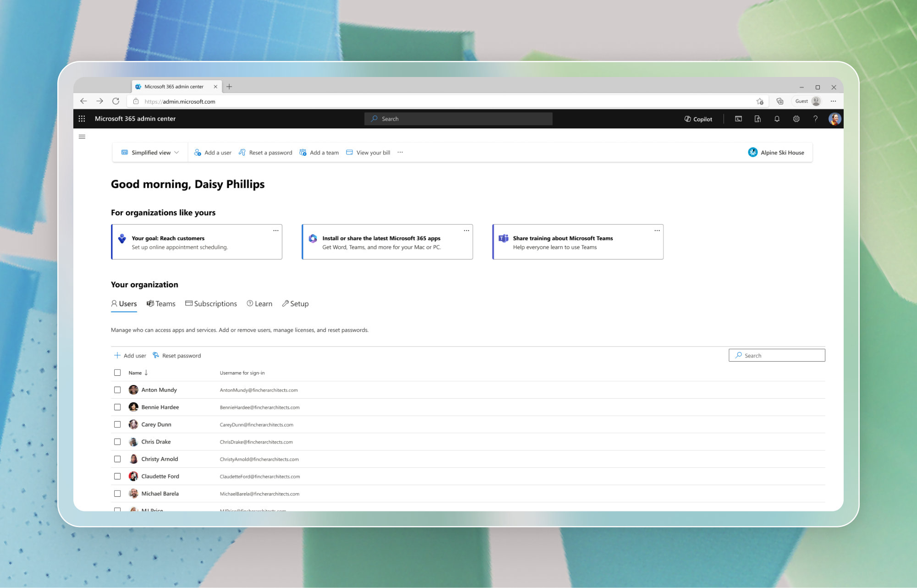917x588 pixels.
Task: Select the checkbox for Christy Arnold
Action: (x=117, y=459)
